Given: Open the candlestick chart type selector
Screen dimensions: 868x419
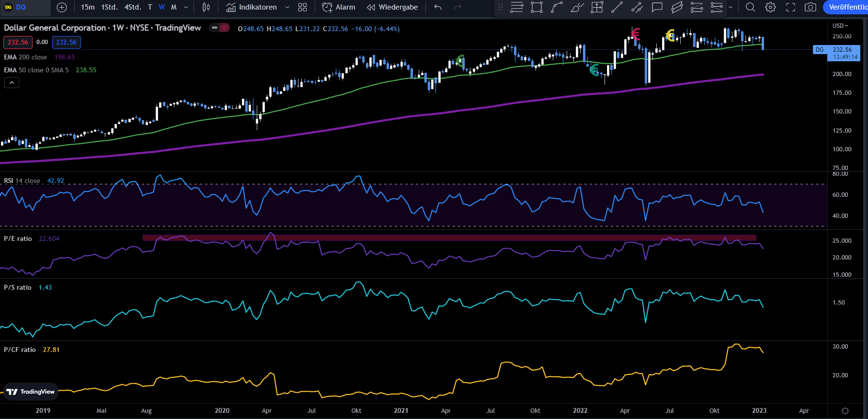Looking at the screenshot, I should (206, 7).
